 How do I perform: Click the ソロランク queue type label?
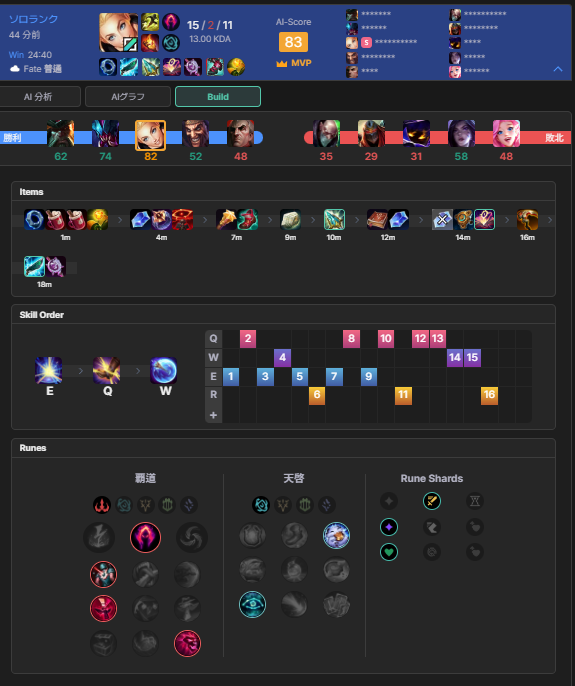point(33,19)
